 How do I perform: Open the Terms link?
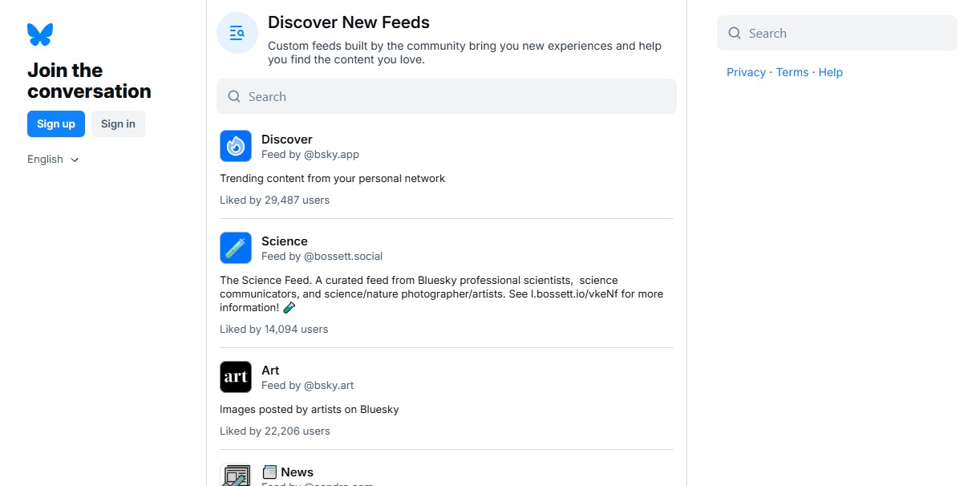(792, 72)
